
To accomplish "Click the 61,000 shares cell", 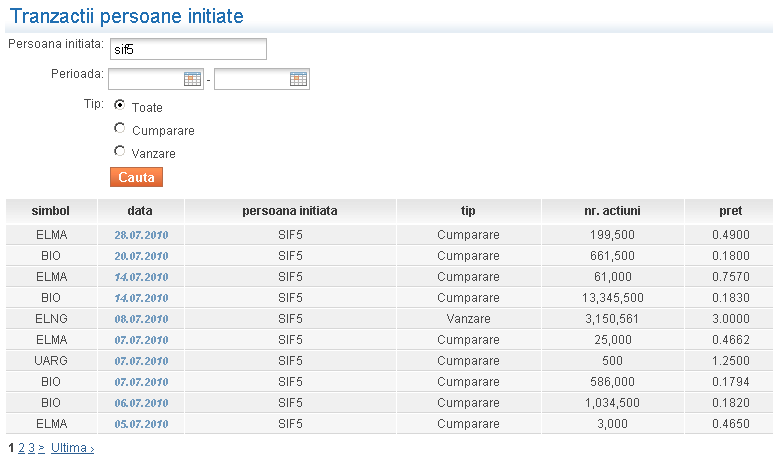I will pyautogui.click(x=612, y=277).
